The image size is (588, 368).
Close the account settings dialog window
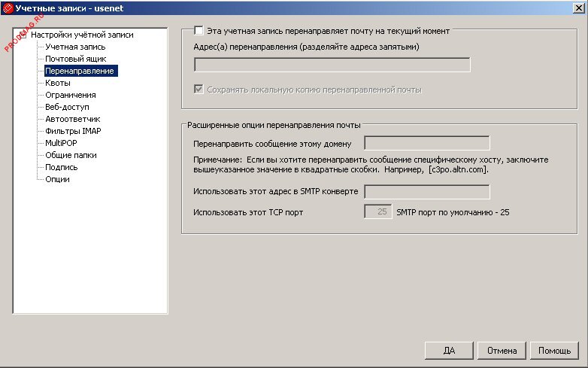[x=578, y=8]
